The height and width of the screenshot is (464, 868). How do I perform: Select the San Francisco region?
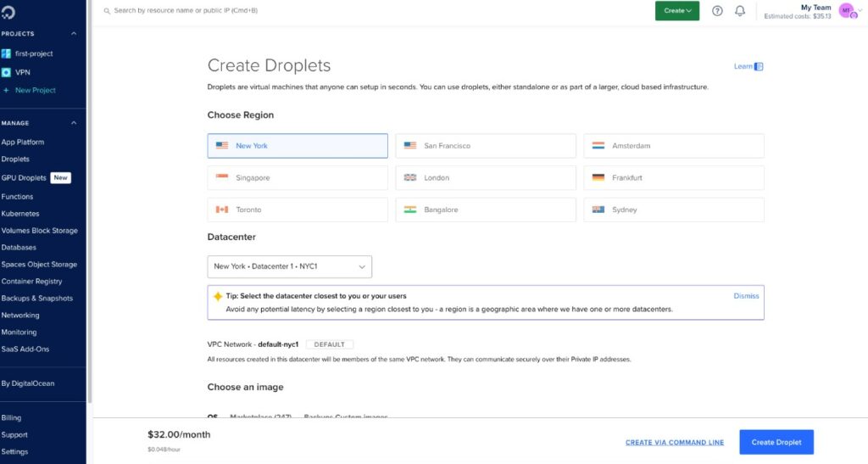click(x=486, y=146)
